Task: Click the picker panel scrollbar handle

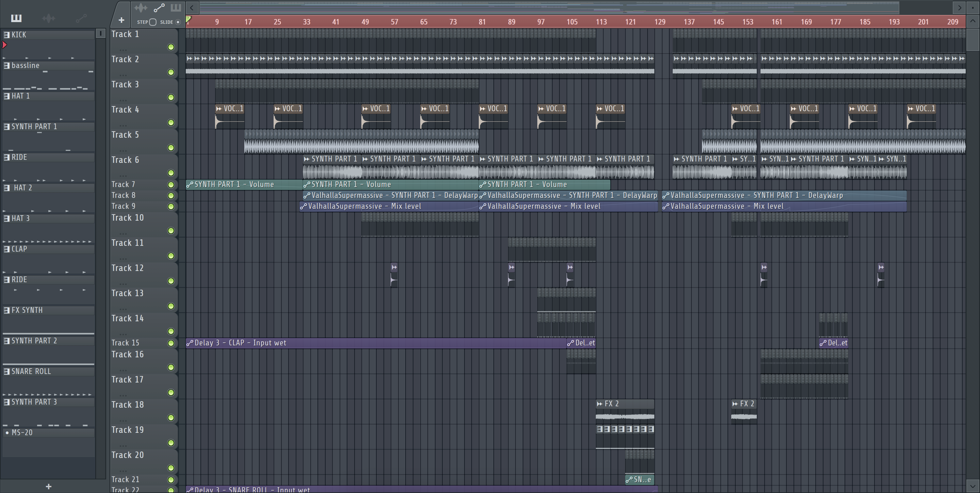Action: [x=100, y=33]
